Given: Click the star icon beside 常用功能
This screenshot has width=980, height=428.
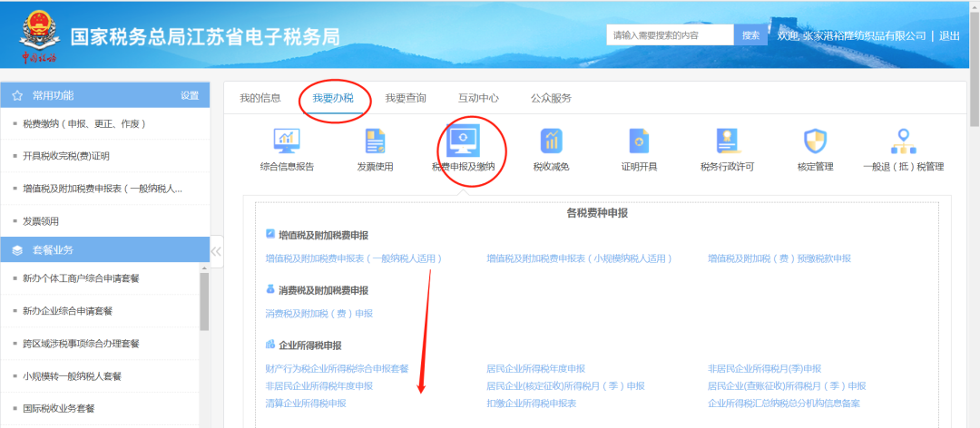Looking at the screenshot, I should [17, 95].
